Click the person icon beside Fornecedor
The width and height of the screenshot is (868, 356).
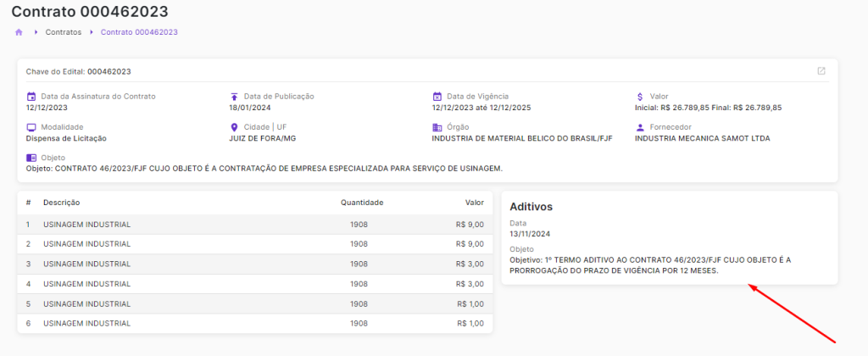pos(641,127)
